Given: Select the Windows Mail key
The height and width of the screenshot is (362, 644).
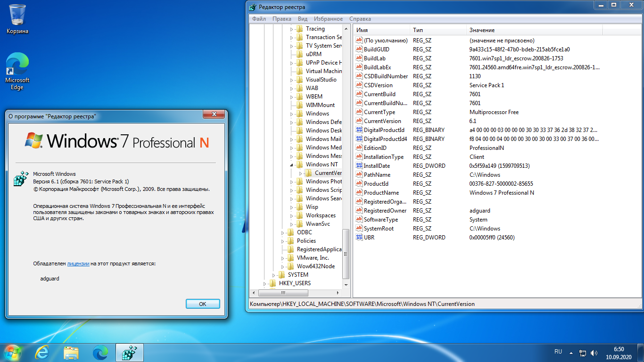Looking at the screenshot, I should 323,139.
